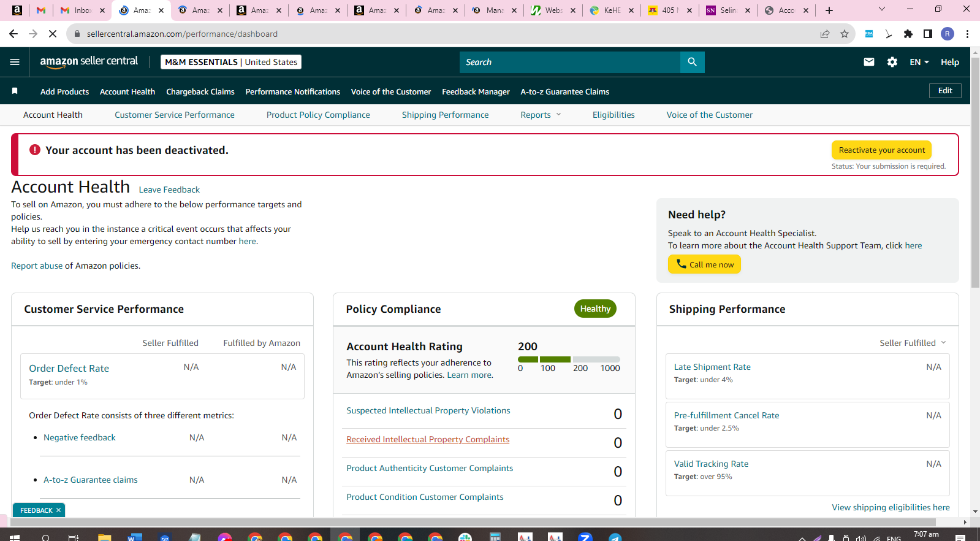Open the messages envelope icon
This screenshot has height=541, width=980.
[x=869, y=62]
